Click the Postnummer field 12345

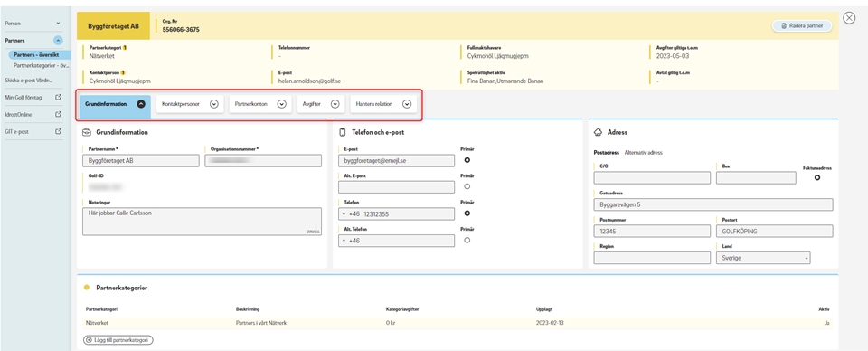pos(652,232)
